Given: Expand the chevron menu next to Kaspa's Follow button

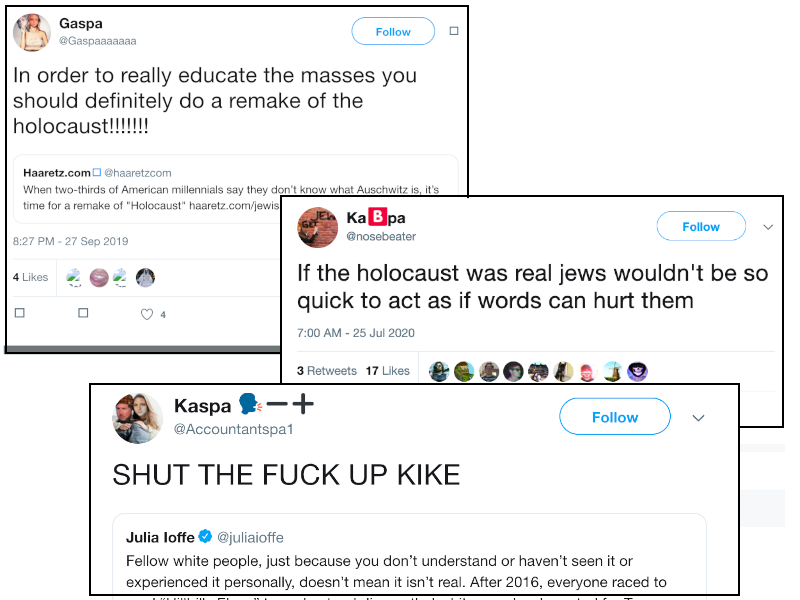Looking at the screenshot, I should (698, 418).
